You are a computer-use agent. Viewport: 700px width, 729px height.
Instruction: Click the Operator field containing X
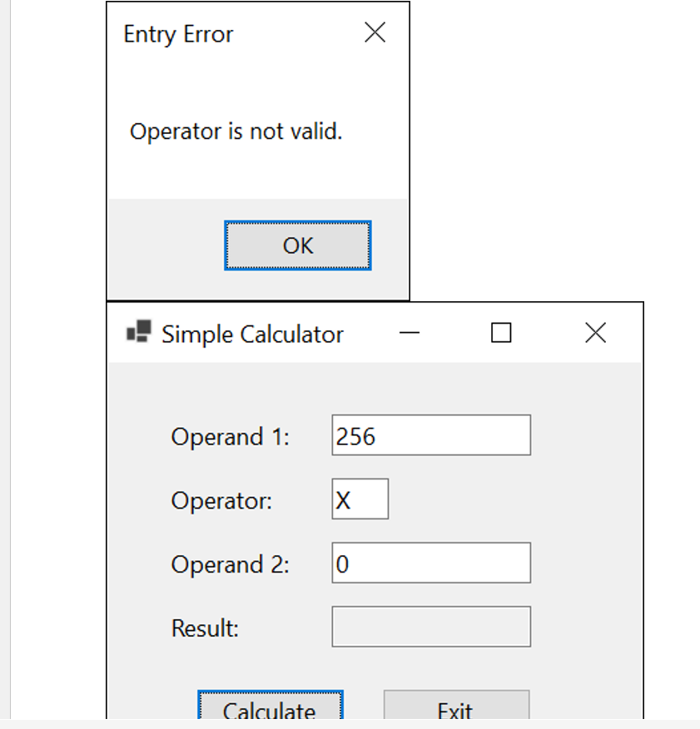pyautogui.click(x=360, y=498)
